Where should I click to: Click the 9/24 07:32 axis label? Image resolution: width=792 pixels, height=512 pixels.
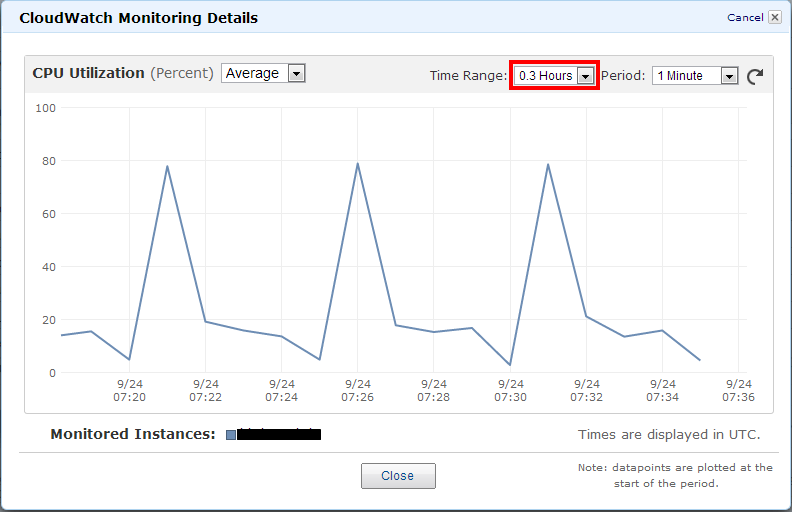coord(586,390)
